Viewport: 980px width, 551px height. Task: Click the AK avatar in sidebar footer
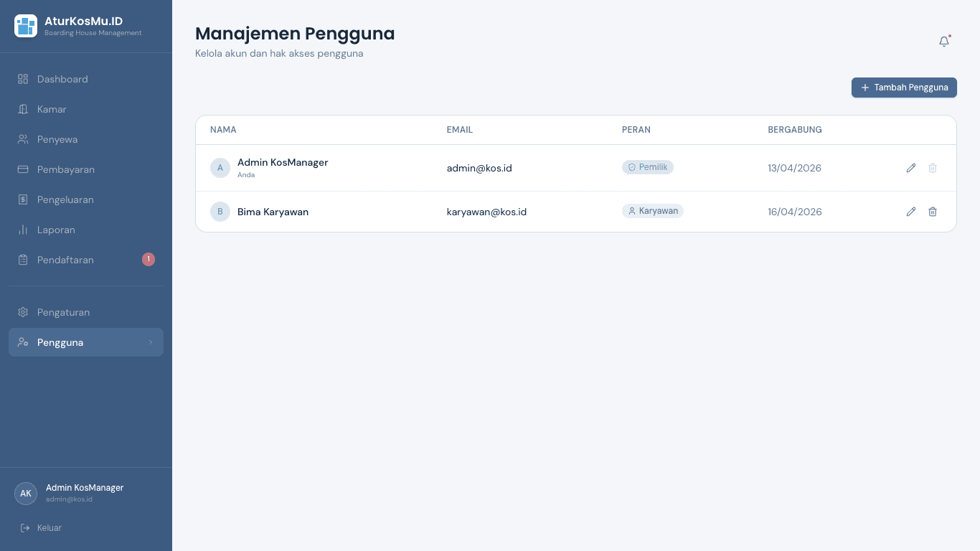pos(26,494)
